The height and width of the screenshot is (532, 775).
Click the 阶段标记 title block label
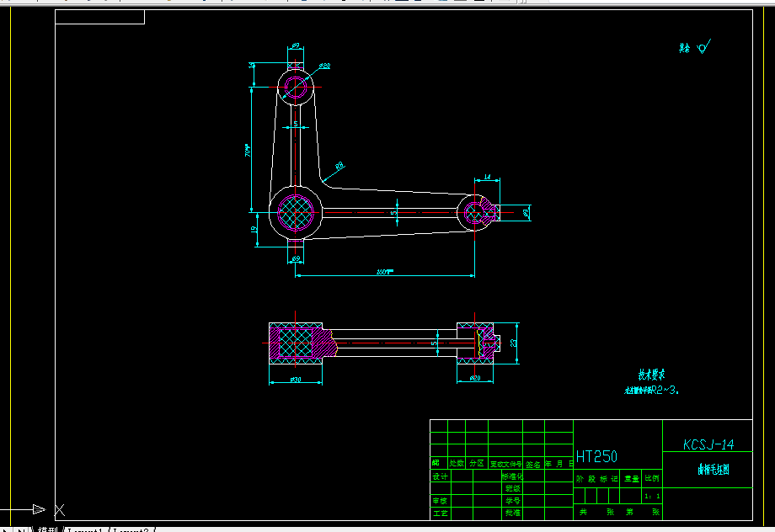(596, 479)
